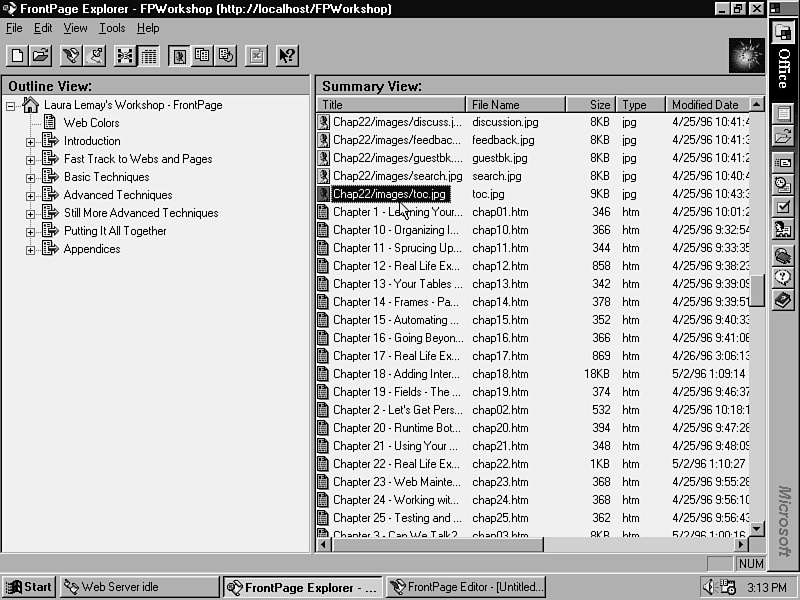
Task: Sort by the File Name column header
Action: [515, 104]
